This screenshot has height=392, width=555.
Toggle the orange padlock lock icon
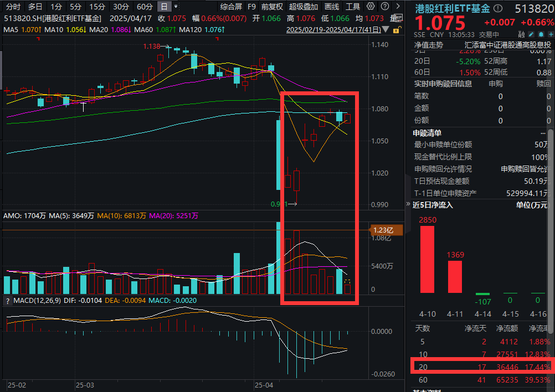point(398,29)
